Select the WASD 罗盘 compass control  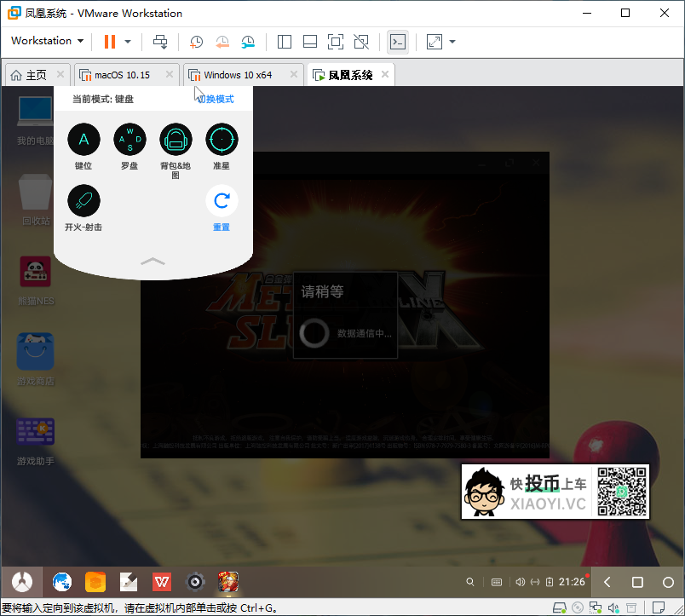(130, 140)
